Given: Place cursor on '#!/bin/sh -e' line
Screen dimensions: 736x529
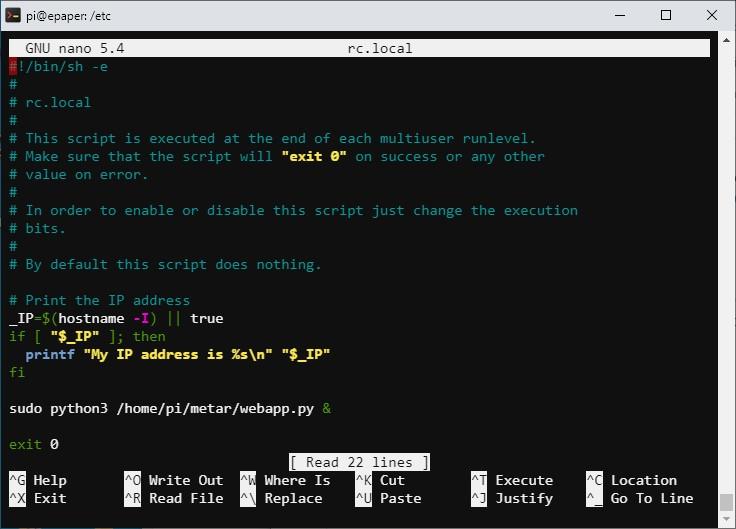Looking at the screenshot, I should [59, 67].
